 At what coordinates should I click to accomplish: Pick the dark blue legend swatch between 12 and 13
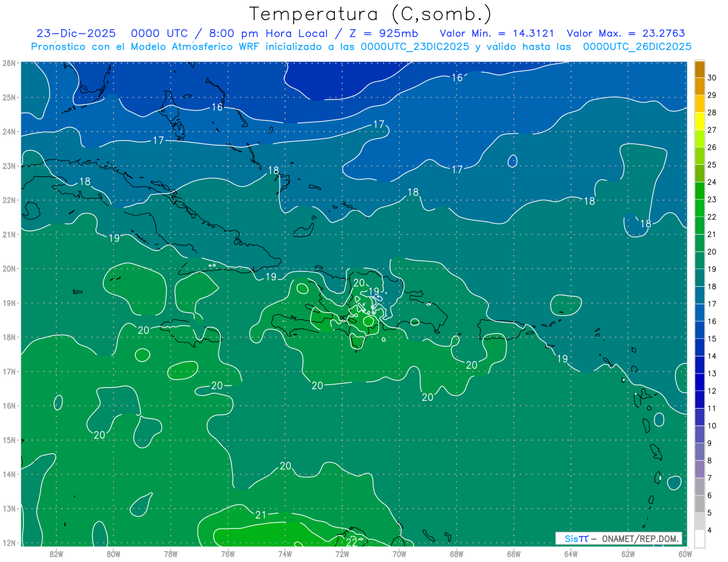coord(699,382)
